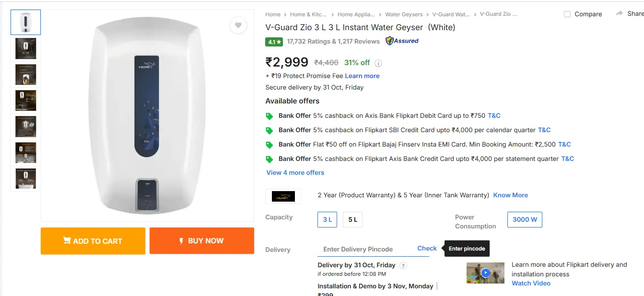Click the price info icon

[378, 63]
